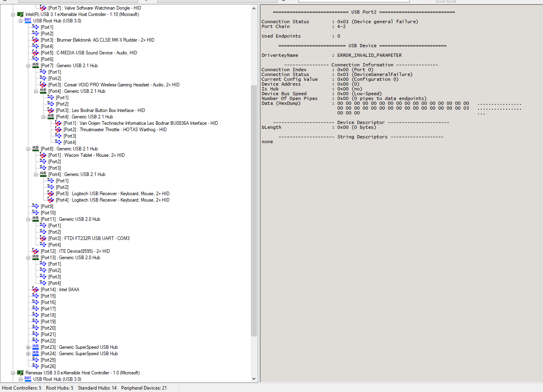This screenshot has height=392, width=543.
Task: Expand the Port24 Generic SuperSpeed USB Hub
Action: (x=28, y=354)
